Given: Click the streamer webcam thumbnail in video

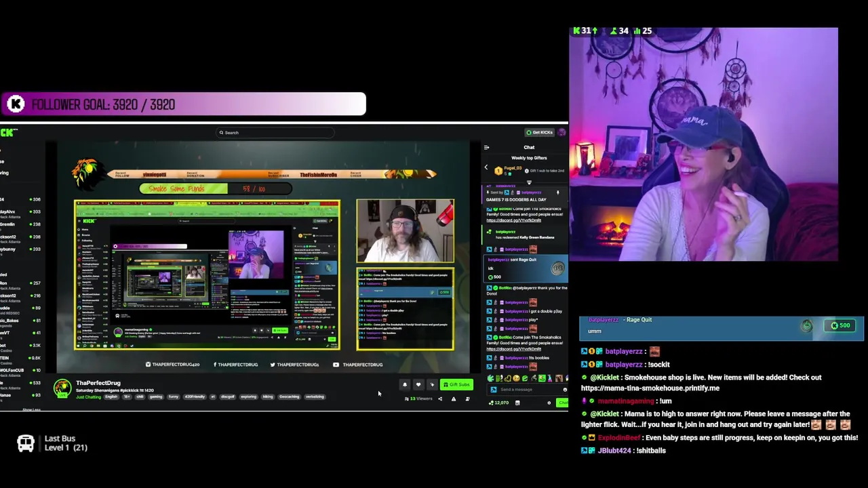Looking at the screenshot, I should [405, 231].
